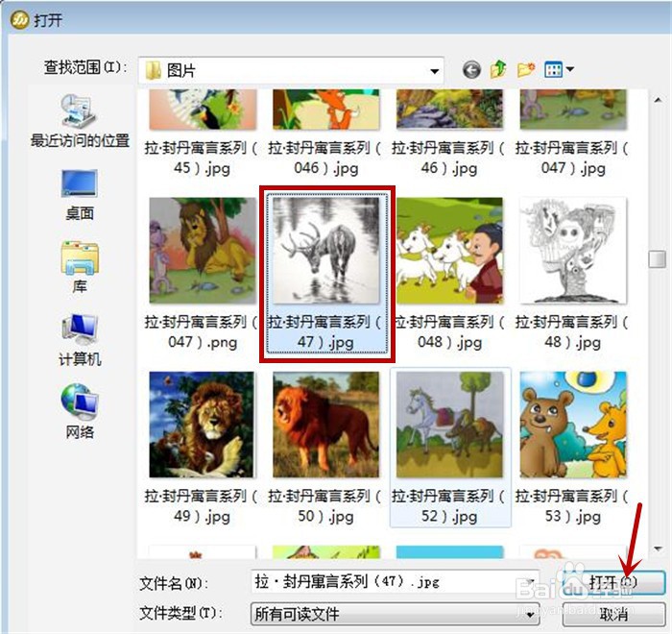Select thumbnail 拉·封丹寓言系列 (047).jpg
Viewport: 672px width, 634px height.
572,109
